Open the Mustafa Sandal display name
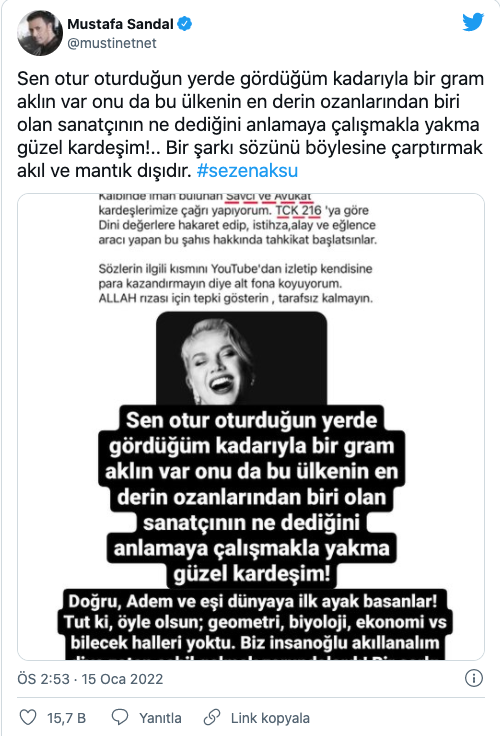Viewport: 500px width, 736px height. pyautogui.click(x=121, y=23)
